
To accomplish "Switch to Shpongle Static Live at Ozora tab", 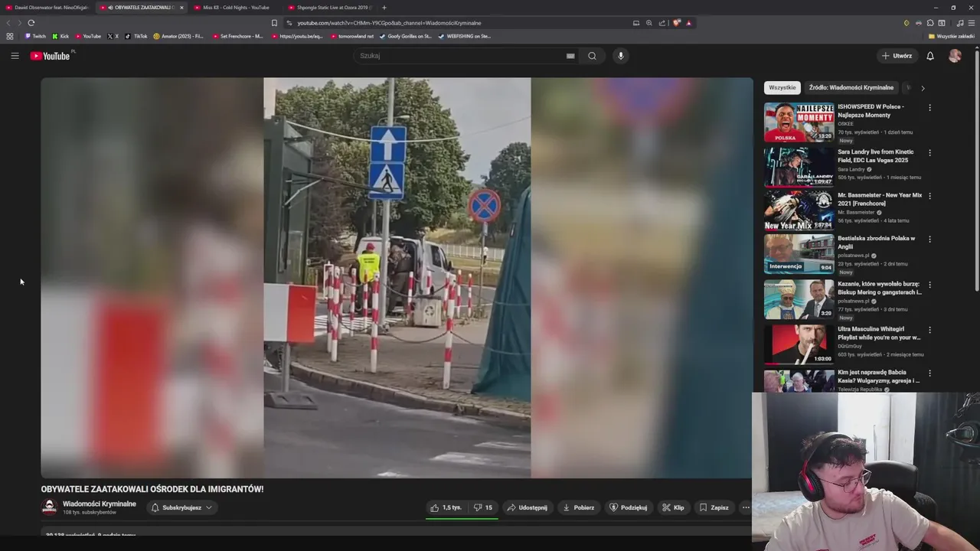I will pyautogui.click(x=329, y=8).
